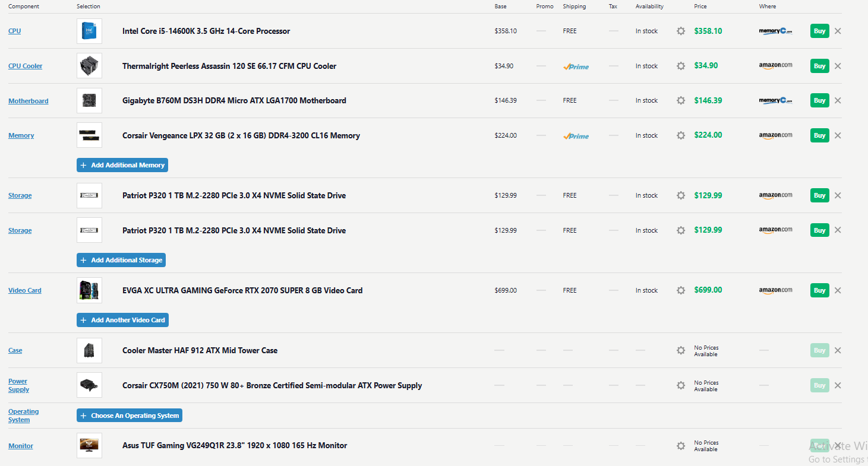Open the Corsair power supply thumbnail

click(x=89, y=385)
